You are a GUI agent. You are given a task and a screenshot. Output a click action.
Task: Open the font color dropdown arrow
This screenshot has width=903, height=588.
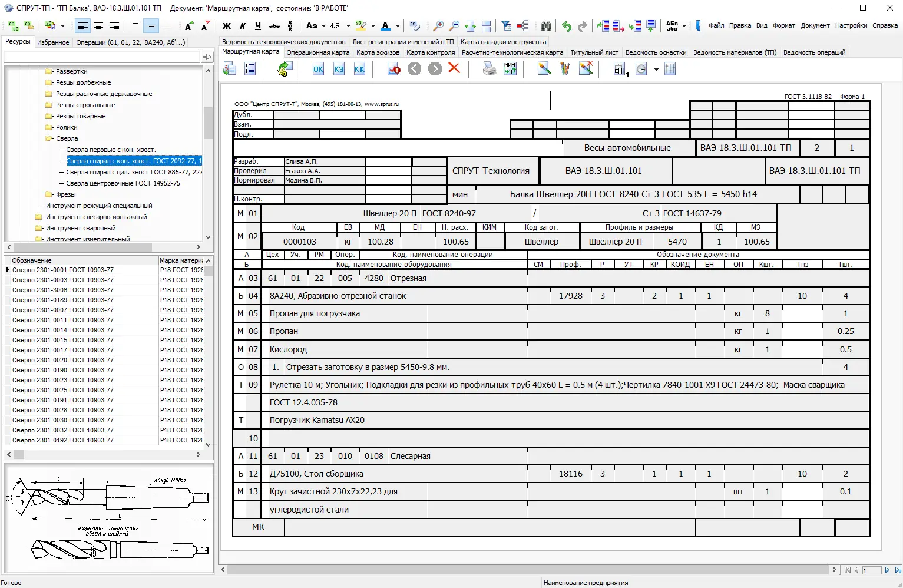coord(398,26)
